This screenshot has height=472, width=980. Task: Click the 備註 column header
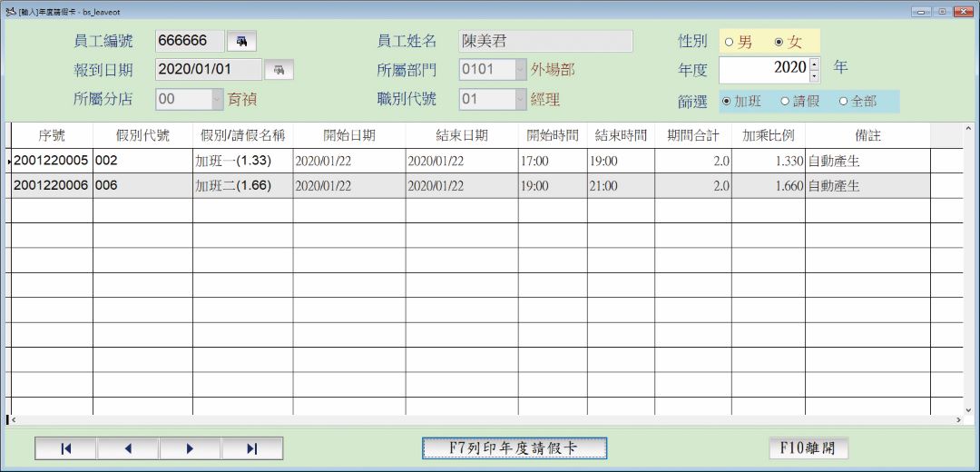pos(867,135)
